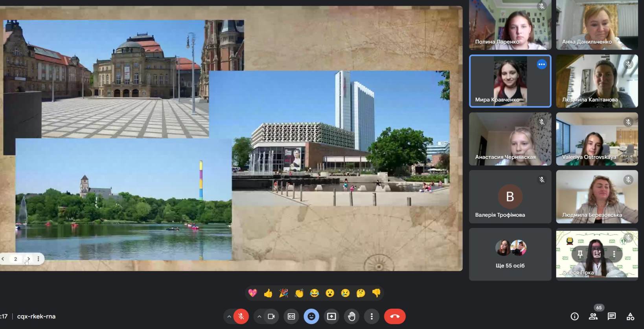The height and width of the screenshot is (329, 644).
Task: Open the meeting details info icon
Action: [574, 316]
